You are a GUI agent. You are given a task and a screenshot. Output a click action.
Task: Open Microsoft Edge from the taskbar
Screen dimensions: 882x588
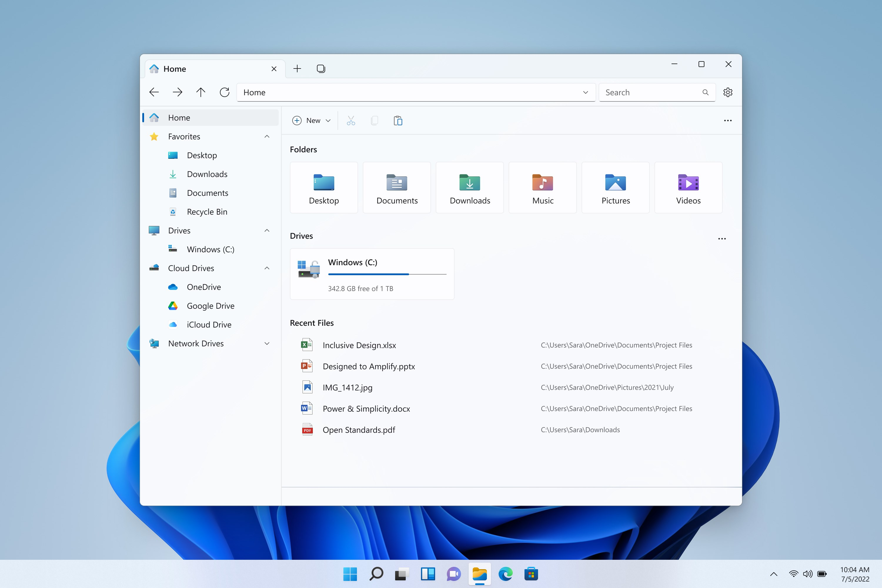pyautogui.click(x=505, y=574)
